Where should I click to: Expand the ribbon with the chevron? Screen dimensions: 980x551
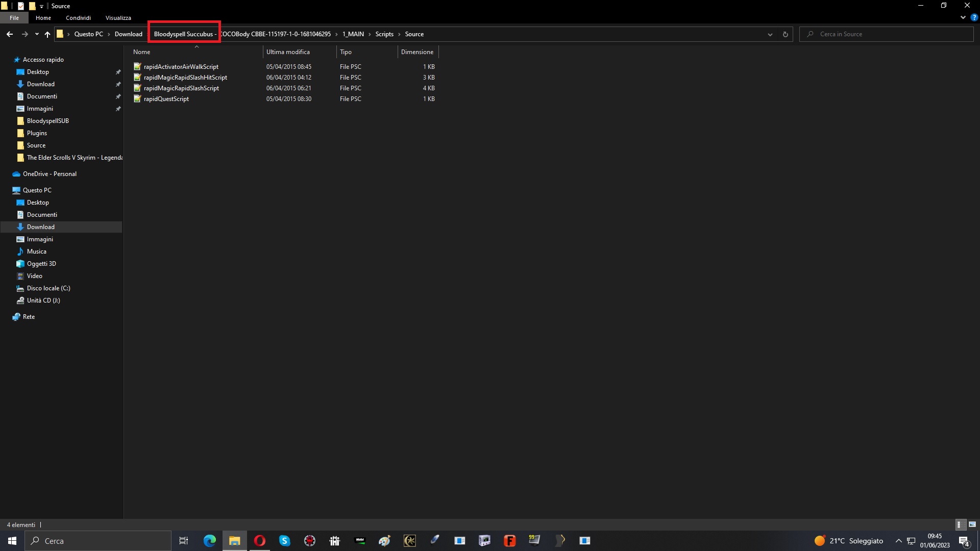pyautogui.click(x=963, y=17)
